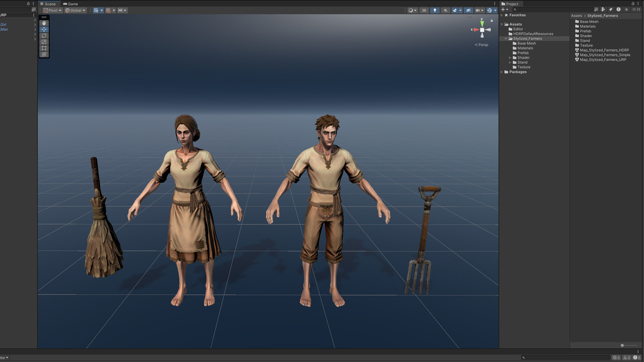The width and height of the screenshot is (644, 362).
Task: Select the Rect transform tool
Action: (44, 48)
